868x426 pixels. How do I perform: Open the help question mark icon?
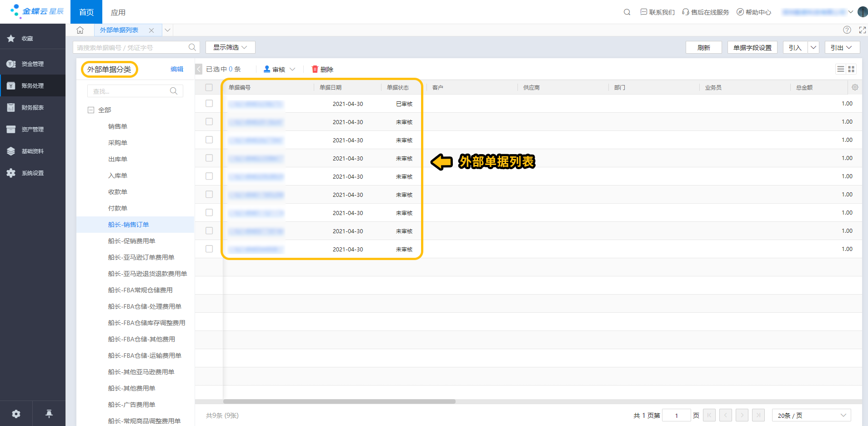847,30
